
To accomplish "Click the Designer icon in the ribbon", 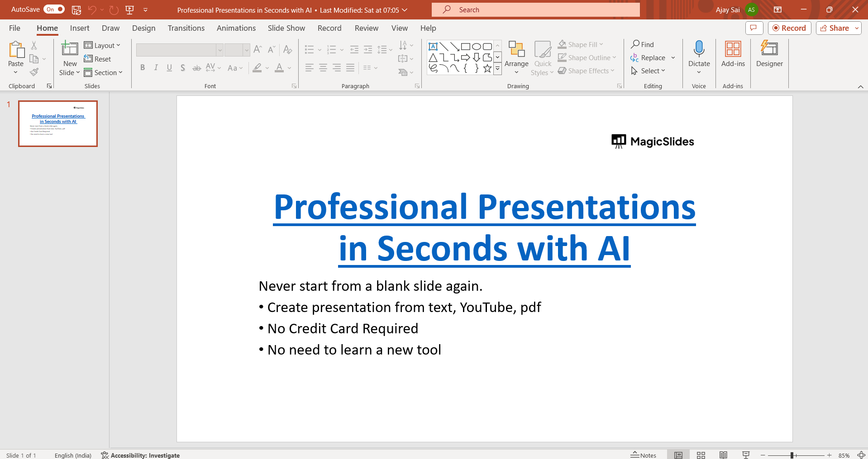I will click(x=769, y=53).
